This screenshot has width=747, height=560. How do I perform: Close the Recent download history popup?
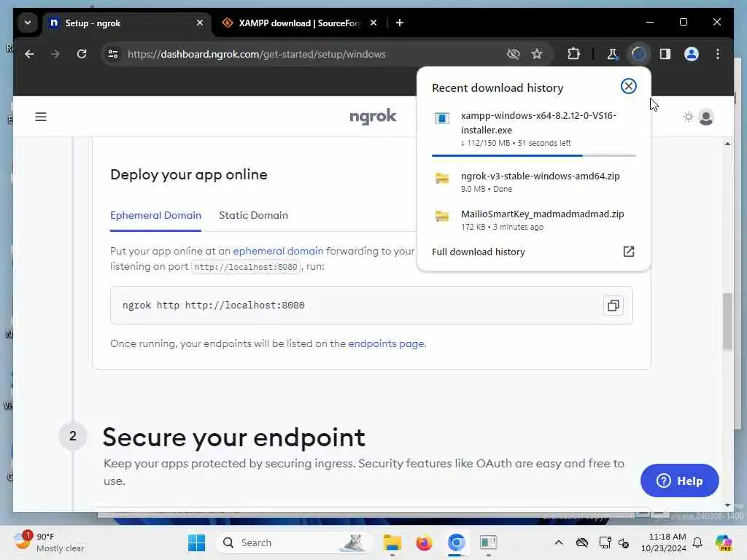tap(628, 86)
